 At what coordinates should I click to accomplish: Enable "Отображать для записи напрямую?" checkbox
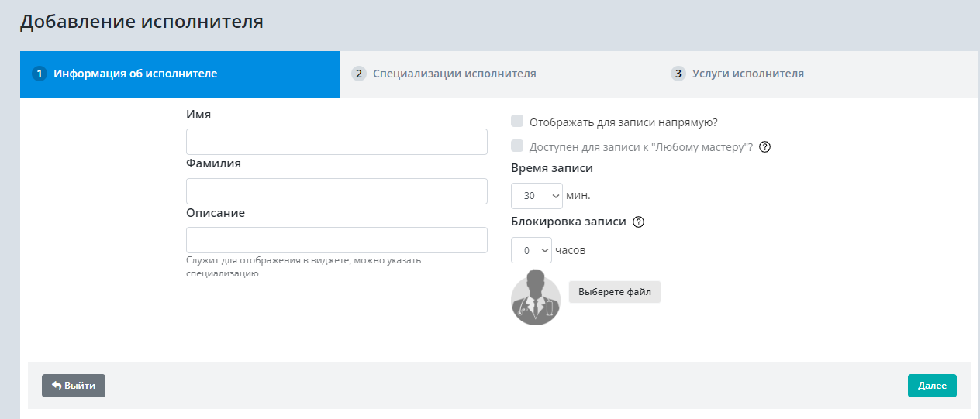[x=517, y=121]
